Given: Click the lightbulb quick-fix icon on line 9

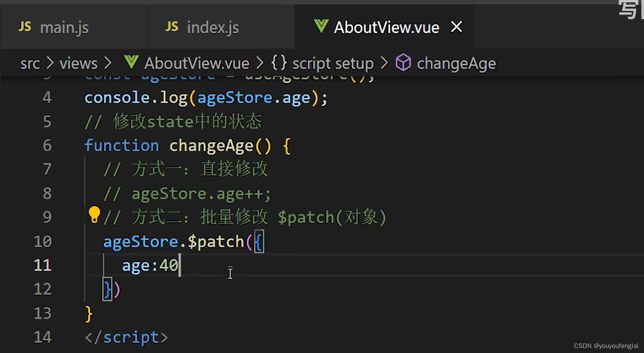Looking at the screenshot, I should click(x=94, y=215).
